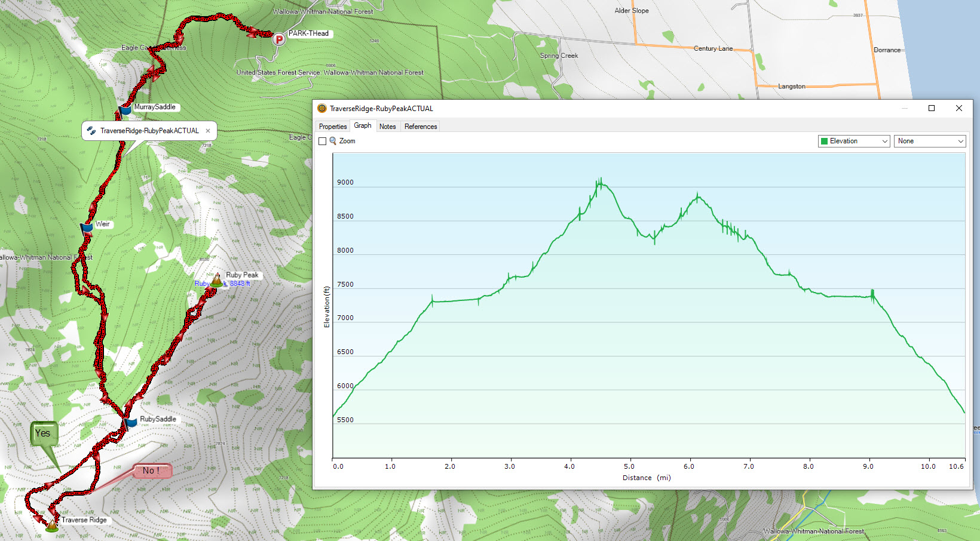This screenshot has width=980, height=541.
Task: Close the TraverseRidge-RubyPeakACTUAL map tooltip
Action: (x=208, y=131)
